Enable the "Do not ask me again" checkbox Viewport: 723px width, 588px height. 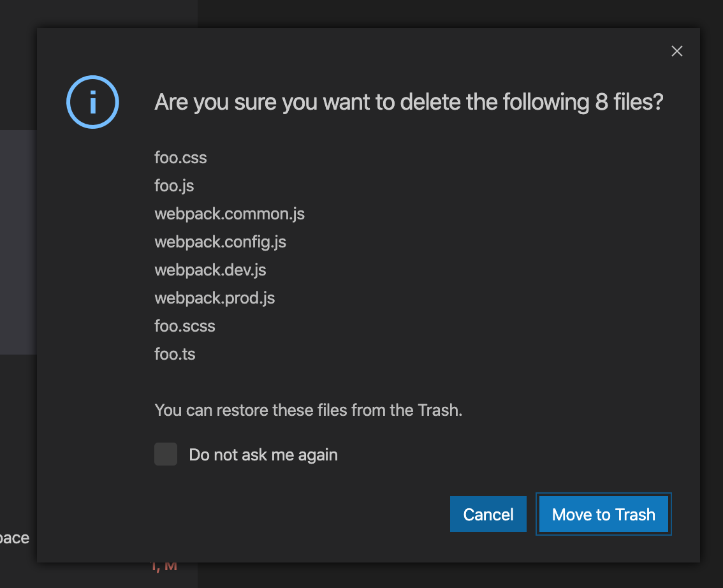click(165, 454)
